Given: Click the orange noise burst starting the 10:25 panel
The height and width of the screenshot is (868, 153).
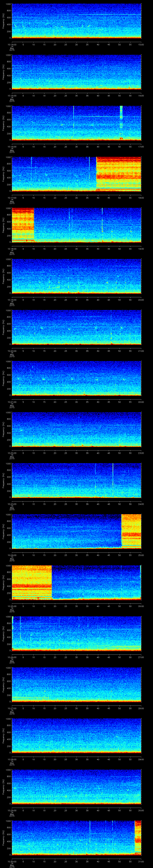Looking at the screenshot, I should 32,583.
